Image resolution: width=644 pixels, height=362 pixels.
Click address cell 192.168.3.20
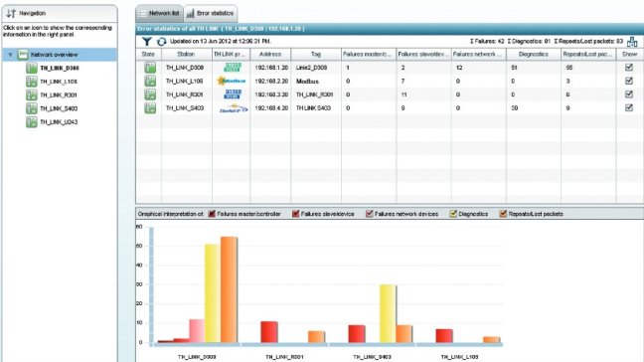[x=271, y=94]
